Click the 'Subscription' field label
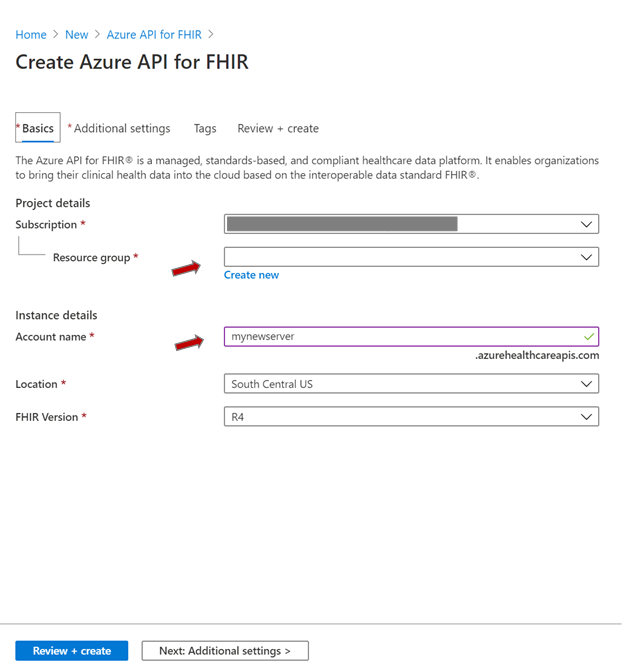Image resolution: width=624 pixels, height=665 pixels. tap(46, 224)
